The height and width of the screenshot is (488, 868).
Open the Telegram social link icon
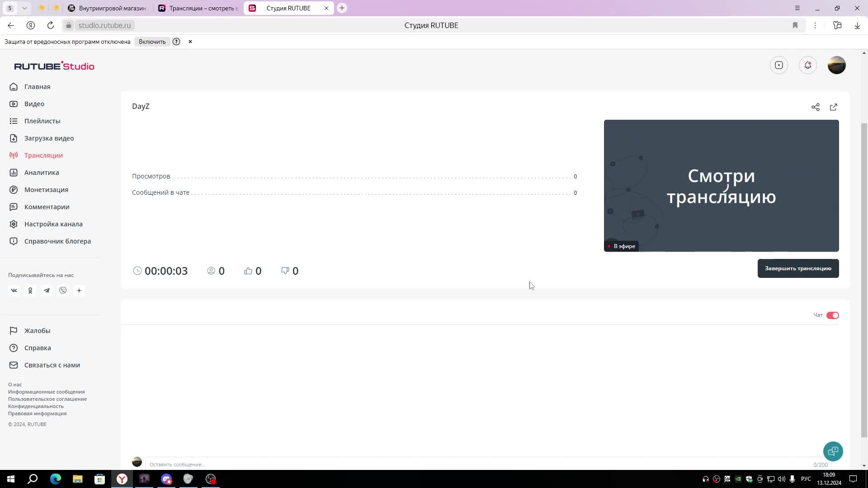pos(47,291)
